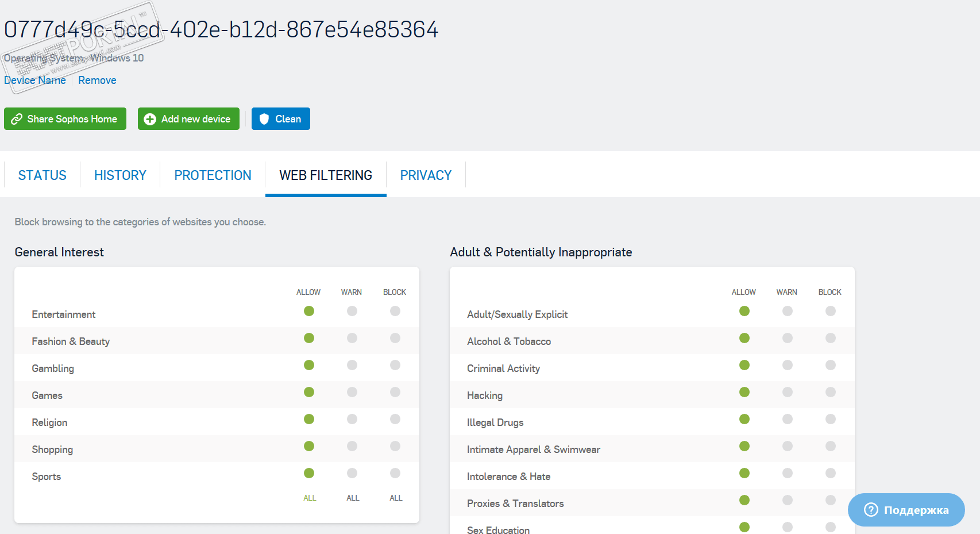
Task: Open the Status tab
Action: pos(43,175)
